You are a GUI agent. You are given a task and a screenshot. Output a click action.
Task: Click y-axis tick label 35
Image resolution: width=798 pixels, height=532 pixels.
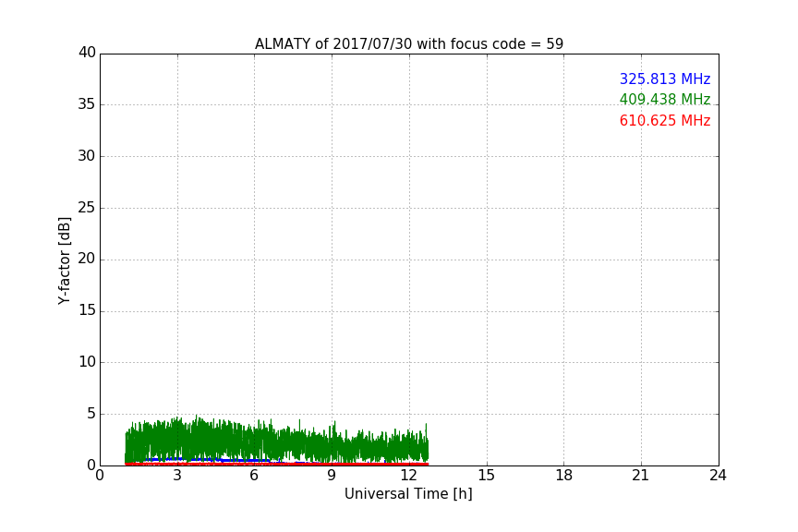pyautogui.click(x=87, y=104)
